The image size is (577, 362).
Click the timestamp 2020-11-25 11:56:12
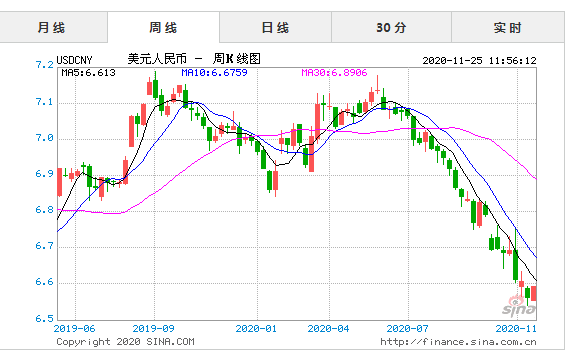pos(479,60)
